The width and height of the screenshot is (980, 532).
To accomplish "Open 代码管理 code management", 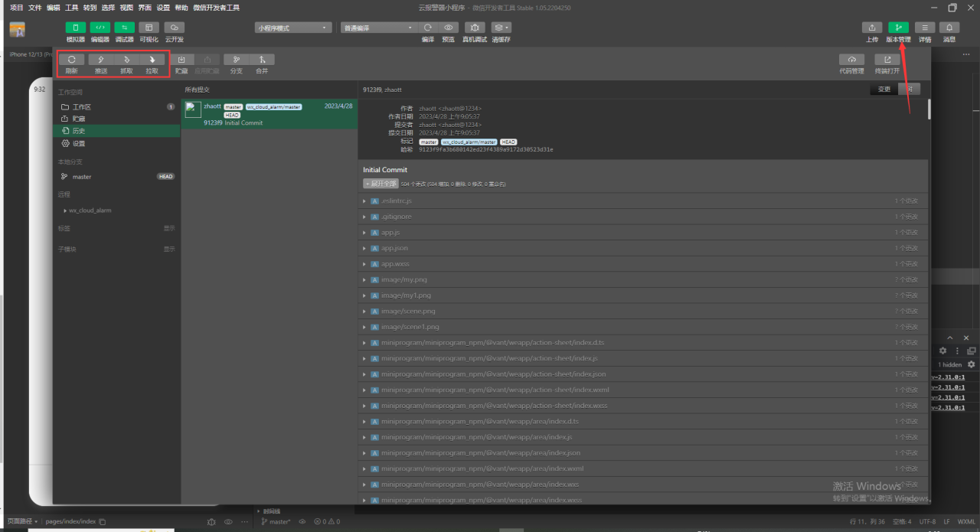I will [851, 60].
